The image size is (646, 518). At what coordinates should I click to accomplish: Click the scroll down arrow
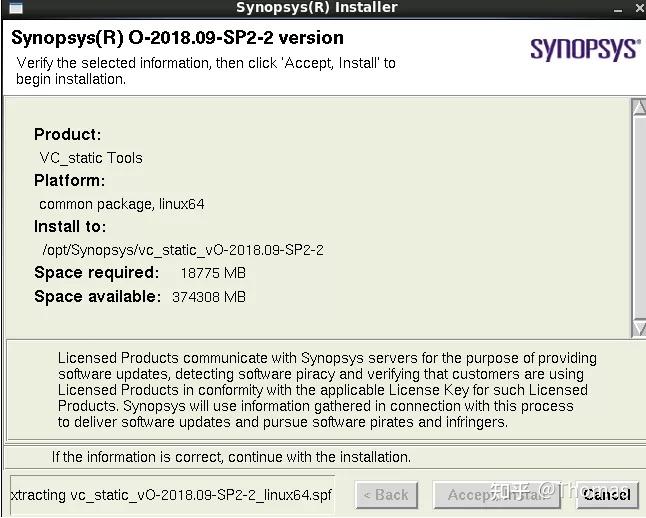(x=639, y=328)
